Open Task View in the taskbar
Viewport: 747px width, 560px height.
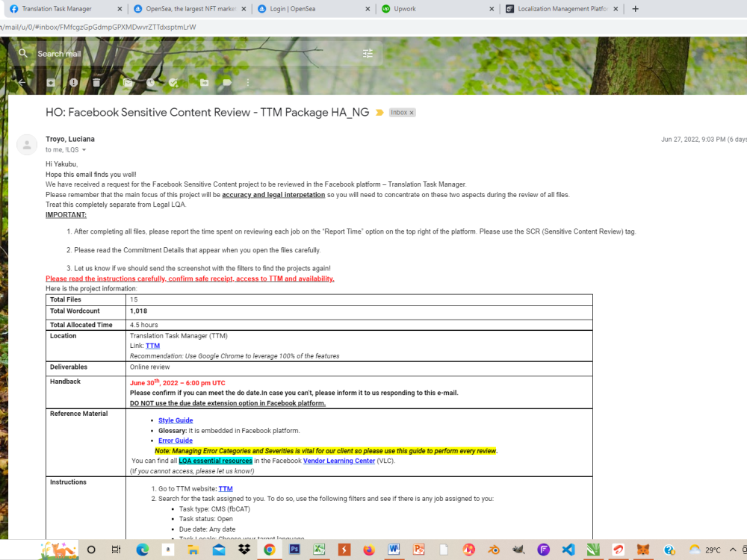(116, 550)
